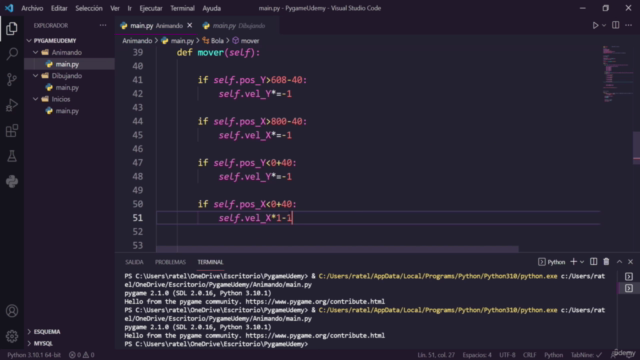Screen dimensions: 640x360
Task: Run the Python file with play button
Action: pos(595,25)
